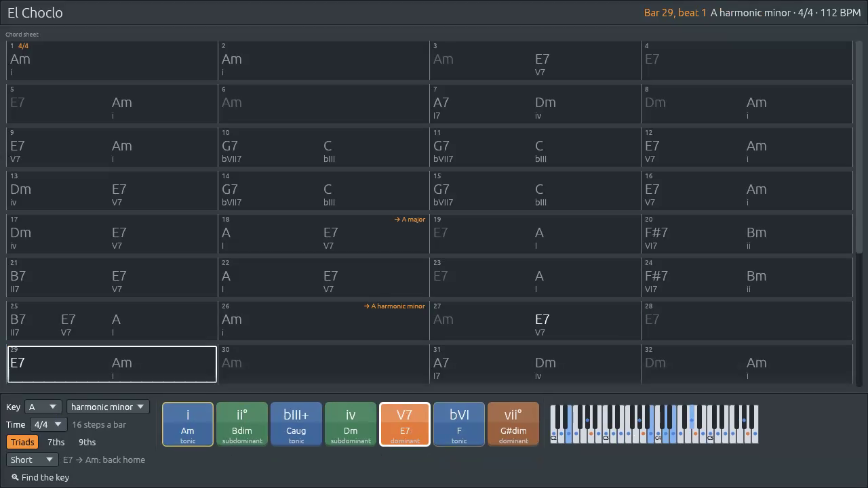Switch the chord palette to 7ths
868x488 pixels.
click(x=56, y=442)
